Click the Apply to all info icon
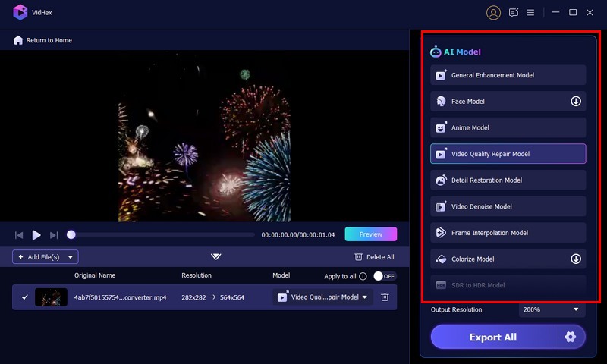Image resolution: width=607 pixels, height=364 pixels. coord(363,276)
